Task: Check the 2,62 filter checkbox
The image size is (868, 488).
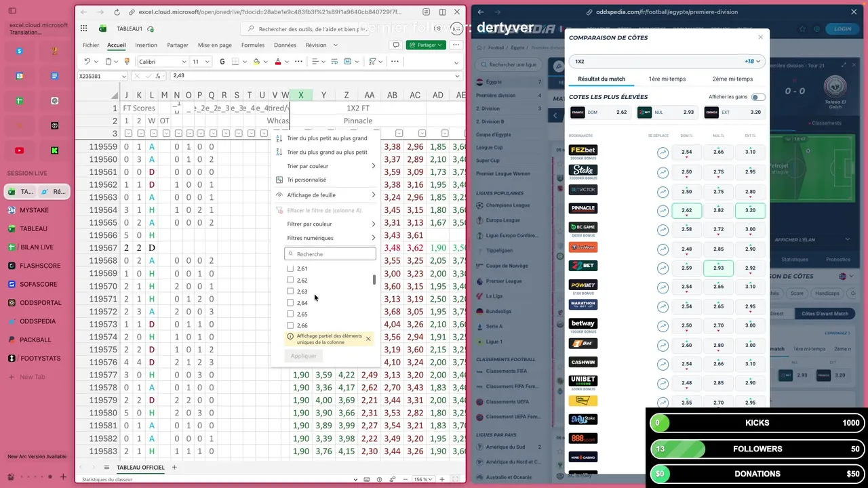Action: (x=290, y=280)
